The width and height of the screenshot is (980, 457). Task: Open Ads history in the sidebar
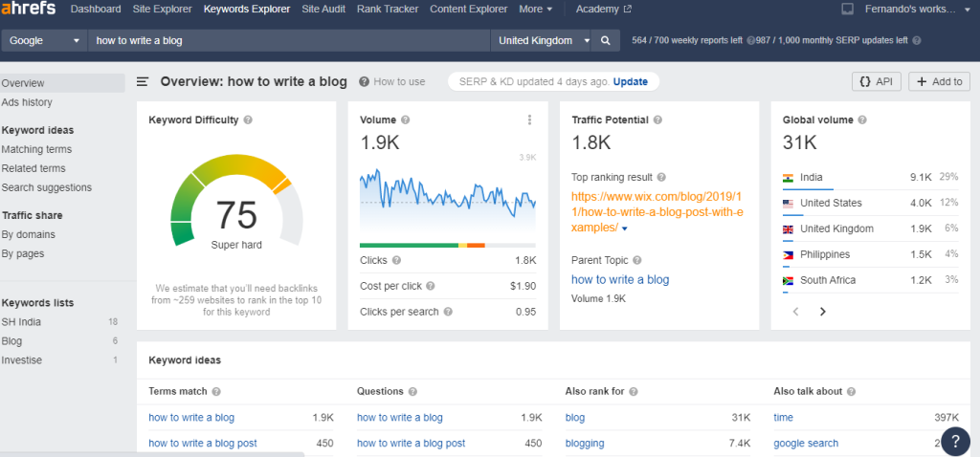(x=27, y=102)
